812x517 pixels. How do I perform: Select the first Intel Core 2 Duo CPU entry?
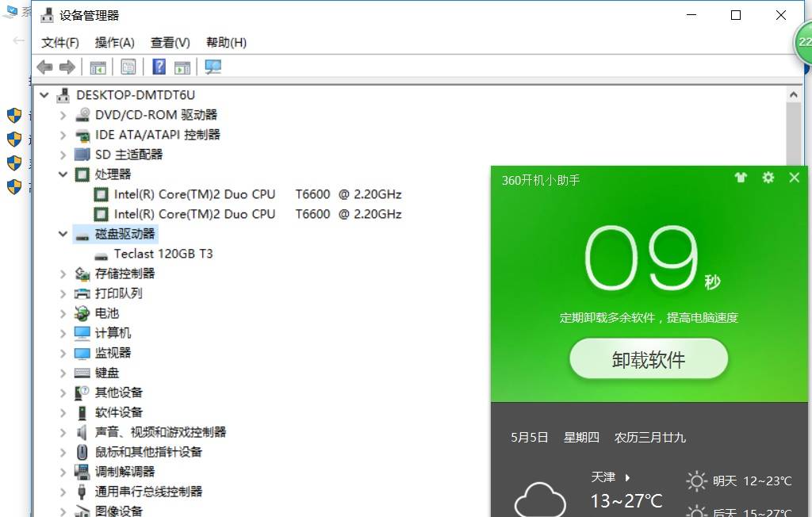tap(238, 194)
